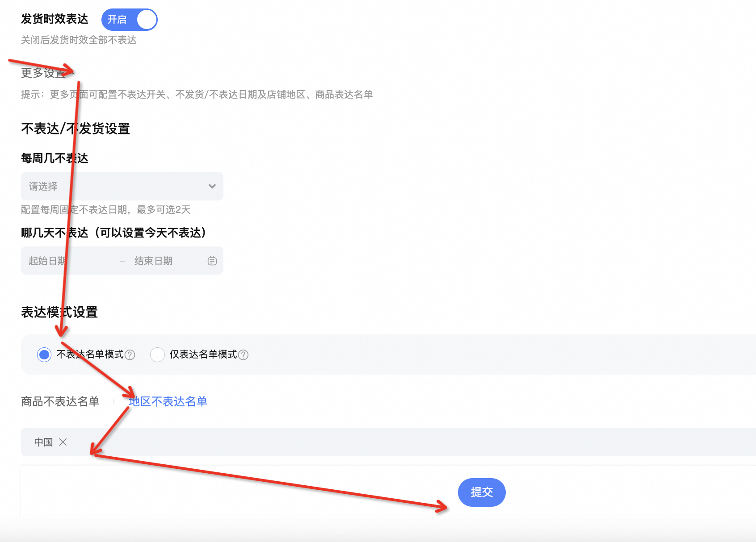Click the 结束日期 date field
Viewport: 756px width, 542px height.
(x=153, y=261)
